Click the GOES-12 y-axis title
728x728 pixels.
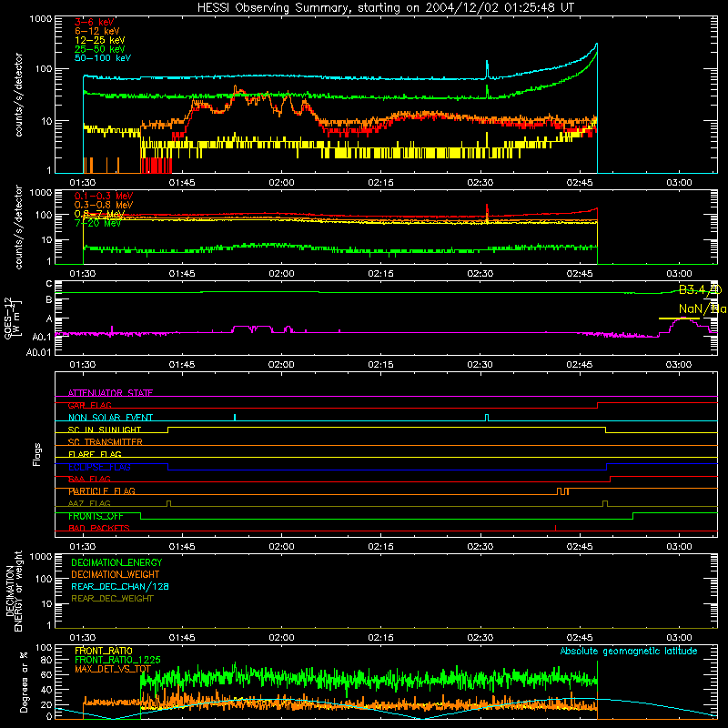(x=12, y=318)
